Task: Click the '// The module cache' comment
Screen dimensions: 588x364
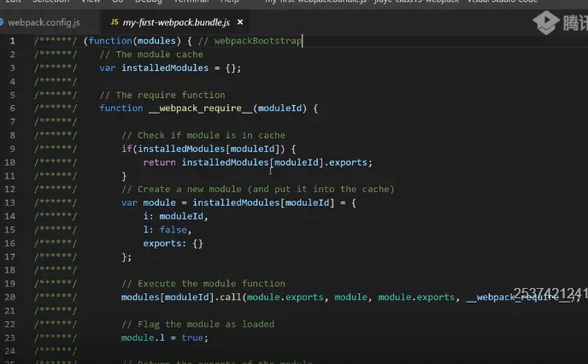Action: pyautogui.click(x=151, y=55)
